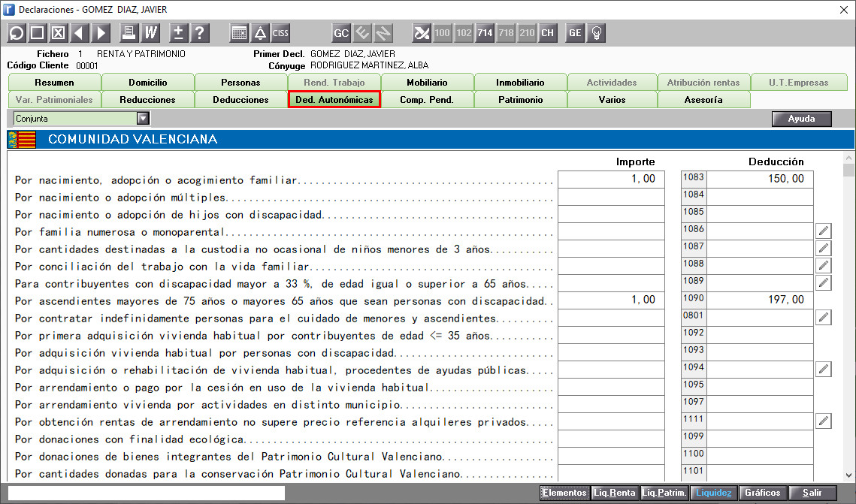
Task: Go to the Inmobiliario tab
Action: click(x=520, y=83)
